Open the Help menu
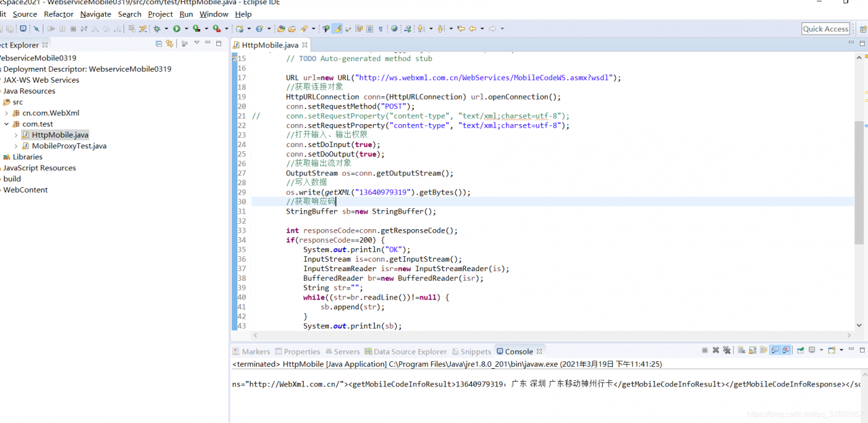 (x=243, y=14)
